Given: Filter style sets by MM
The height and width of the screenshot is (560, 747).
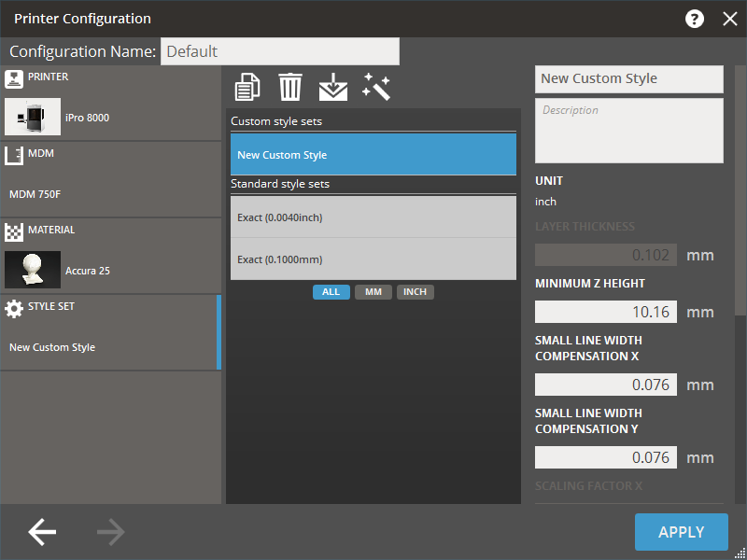Looking at the screenshot, I should (373, 292).
